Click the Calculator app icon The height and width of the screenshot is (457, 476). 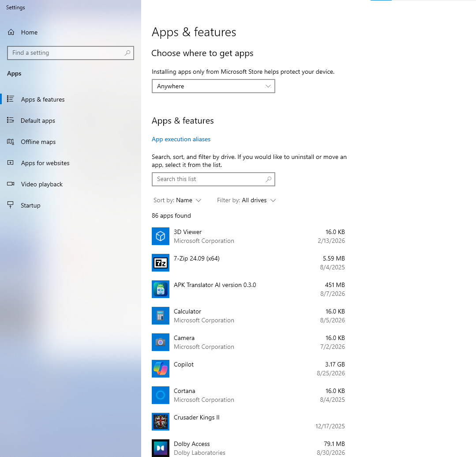pyautogui.click(x=161, y=316)
